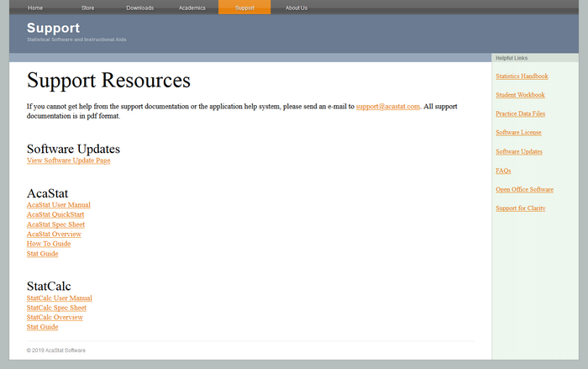Open Stat Guide under AcaStat
Image resolution: width=588 pixels, height=369 pixels.
point(42,253)
